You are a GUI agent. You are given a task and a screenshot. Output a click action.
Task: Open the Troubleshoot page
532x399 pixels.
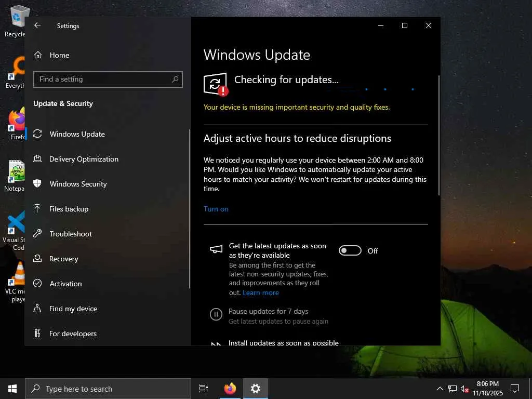71,234
